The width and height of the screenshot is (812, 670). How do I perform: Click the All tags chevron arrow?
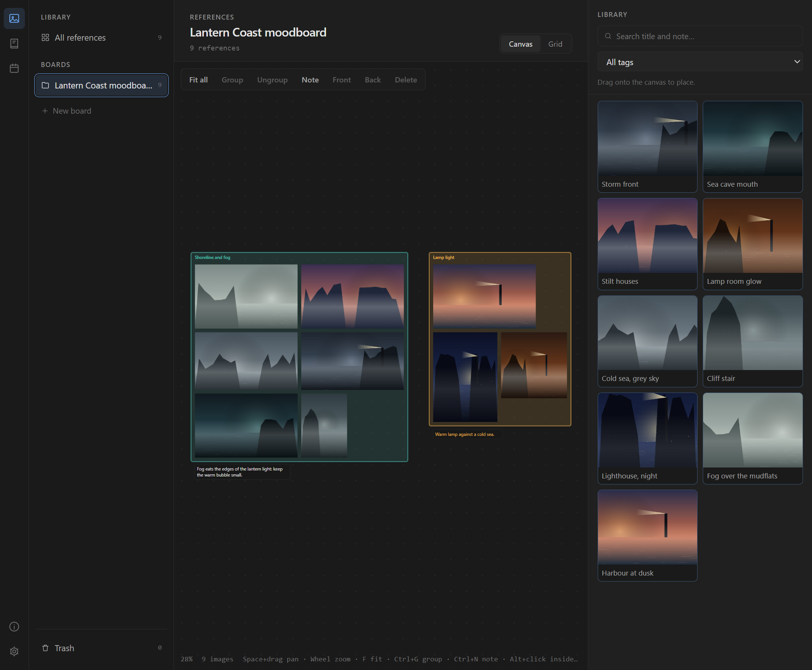tap(797, 62)
